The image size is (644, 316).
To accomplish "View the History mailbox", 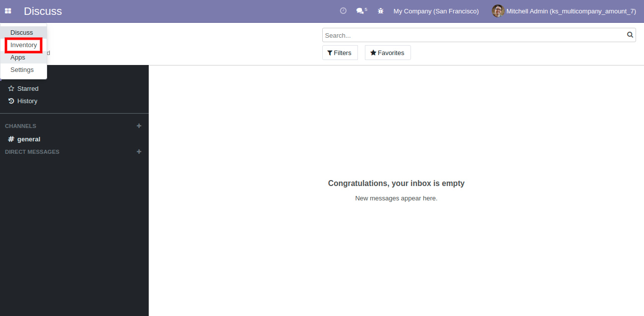I will [x=27, y=101].
